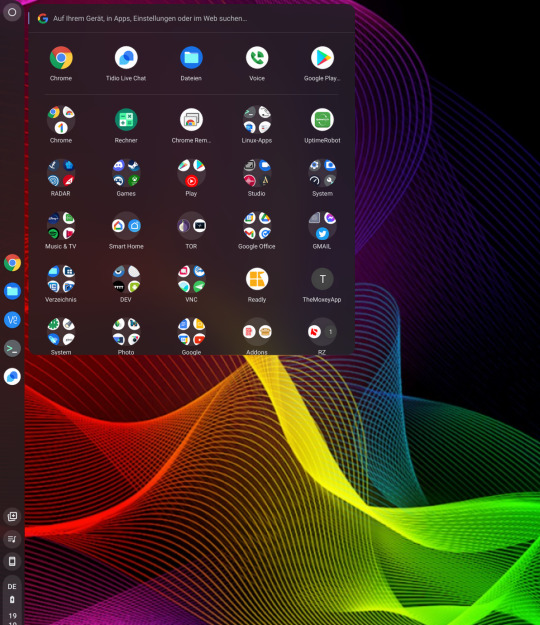Launch the Rechner calculator app

126,120
